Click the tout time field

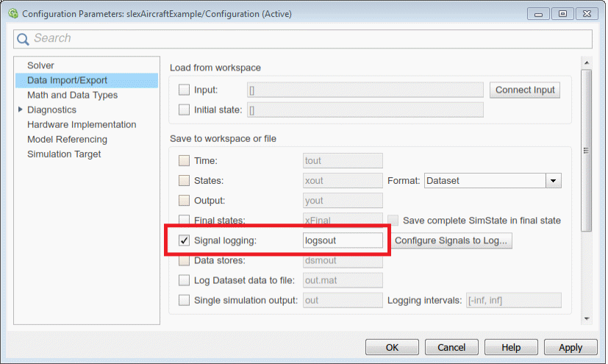(x=343, y=160)
